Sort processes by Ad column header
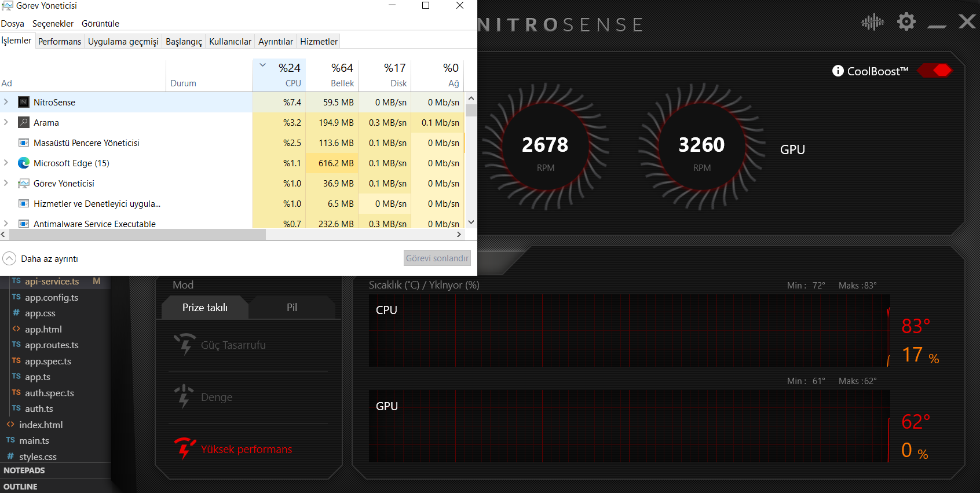The image size is (980, 493). pos(83,75)
